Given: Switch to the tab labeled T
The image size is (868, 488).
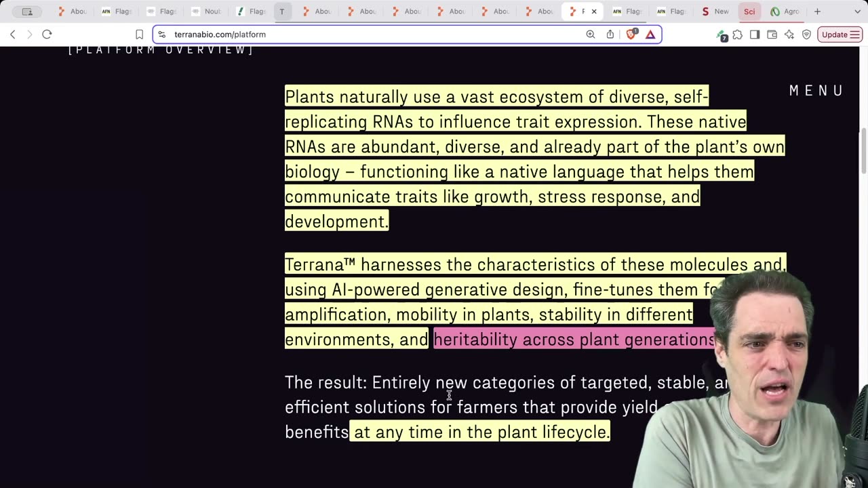Looking at the screenshot, I should pyautogui.click(x=282, y=12).
